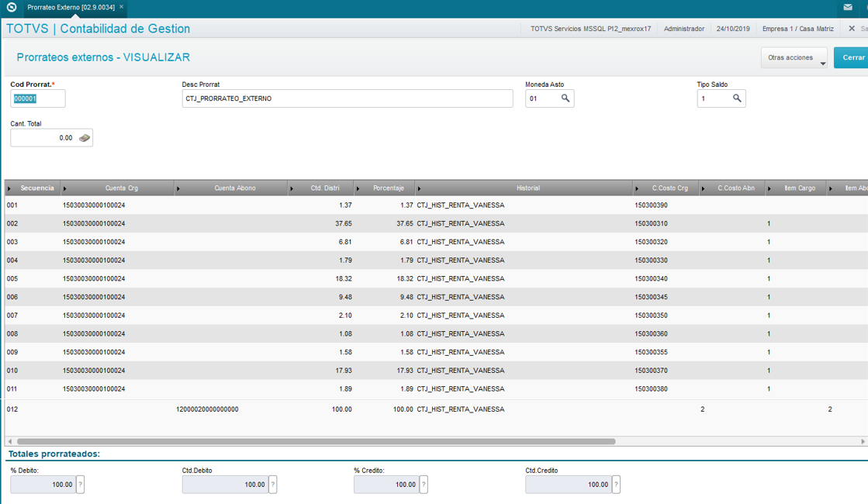
Task: Click the Ctd.Credito total field
Action: pyautogui.click(x=568, y=485)
